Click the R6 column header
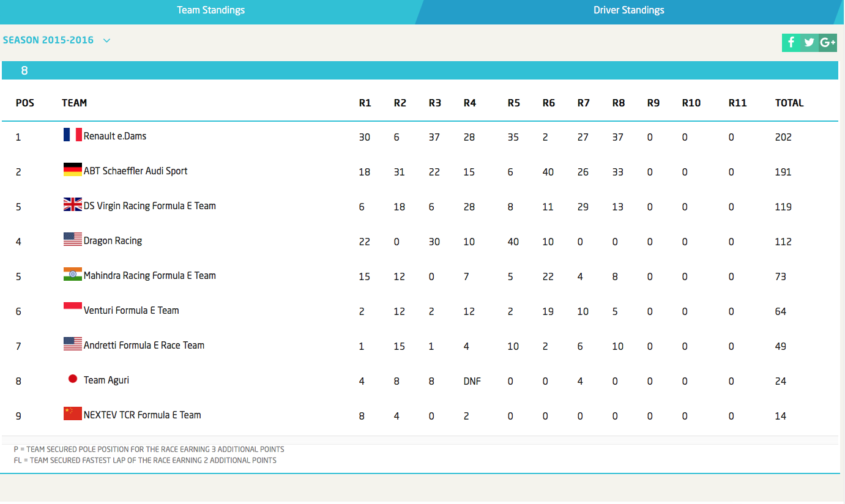Screen dimensions: 845x504 pos(549,103)
